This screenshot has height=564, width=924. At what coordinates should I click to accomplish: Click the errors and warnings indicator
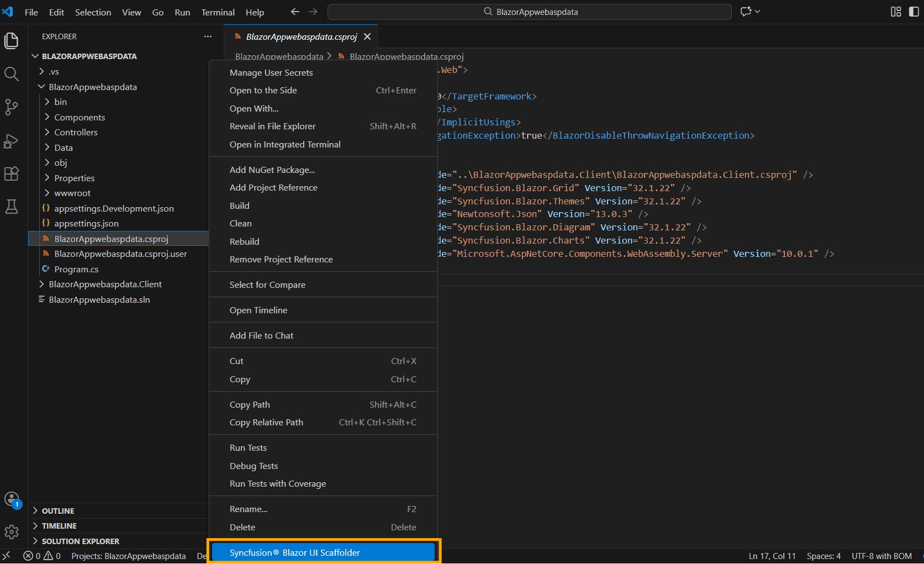click(x=41, y=556)
